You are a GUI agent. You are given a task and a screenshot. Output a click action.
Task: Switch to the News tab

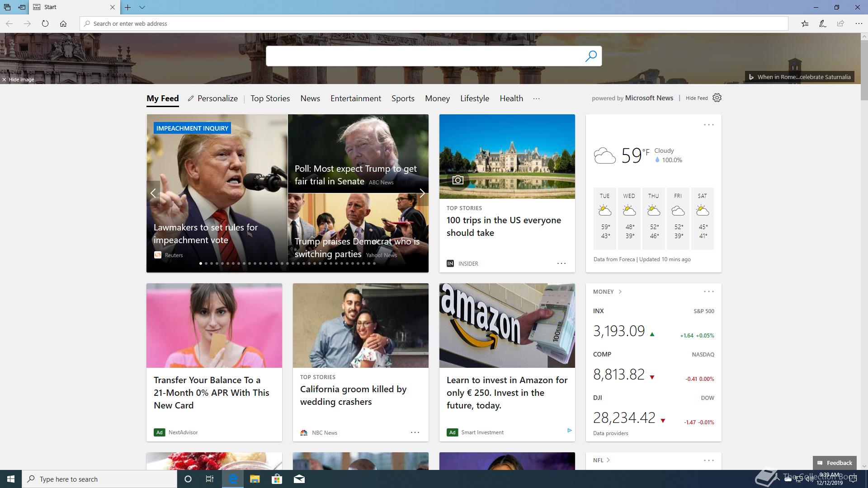[x=310, y=99]
